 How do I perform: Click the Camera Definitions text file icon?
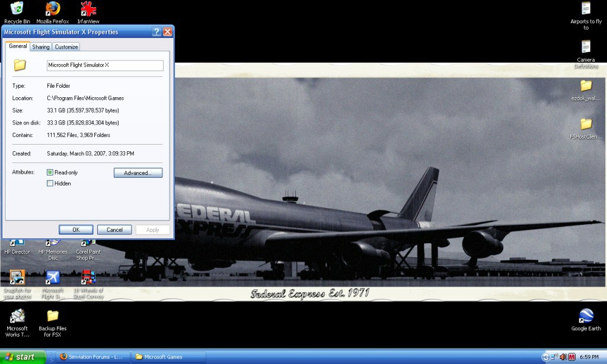click(x=586, y=47)
